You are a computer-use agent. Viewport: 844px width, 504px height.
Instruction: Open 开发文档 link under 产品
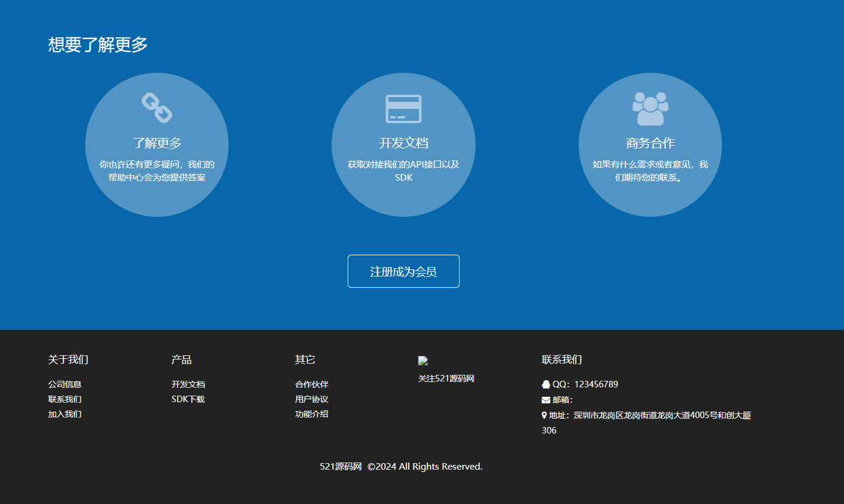188,384
